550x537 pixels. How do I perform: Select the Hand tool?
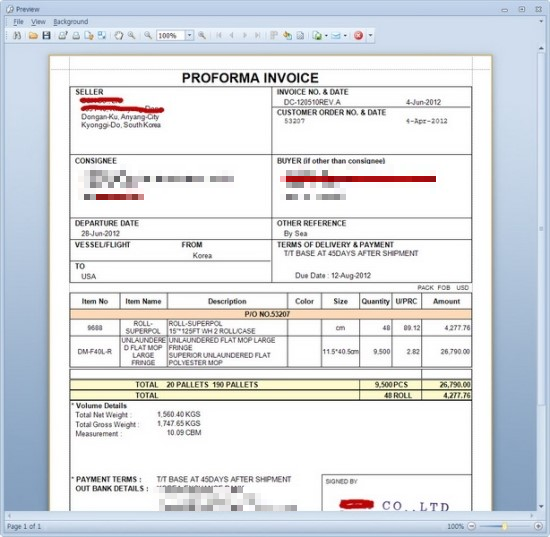coord(119,35)
